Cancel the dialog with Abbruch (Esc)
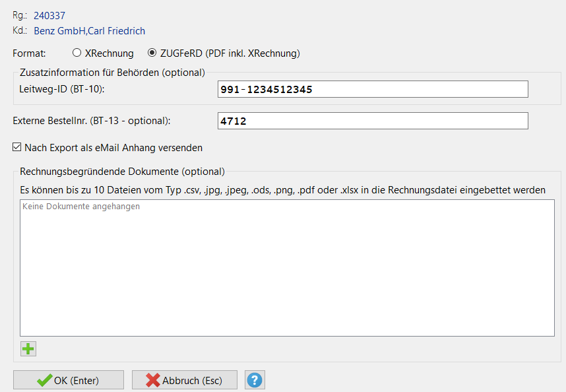This screenshot has height=392, width=566. (184, 380)
